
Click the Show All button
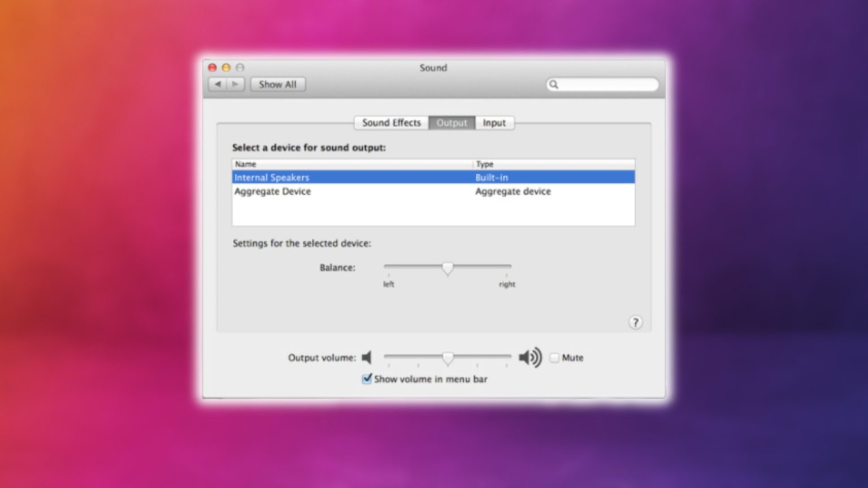coord(277,84)
